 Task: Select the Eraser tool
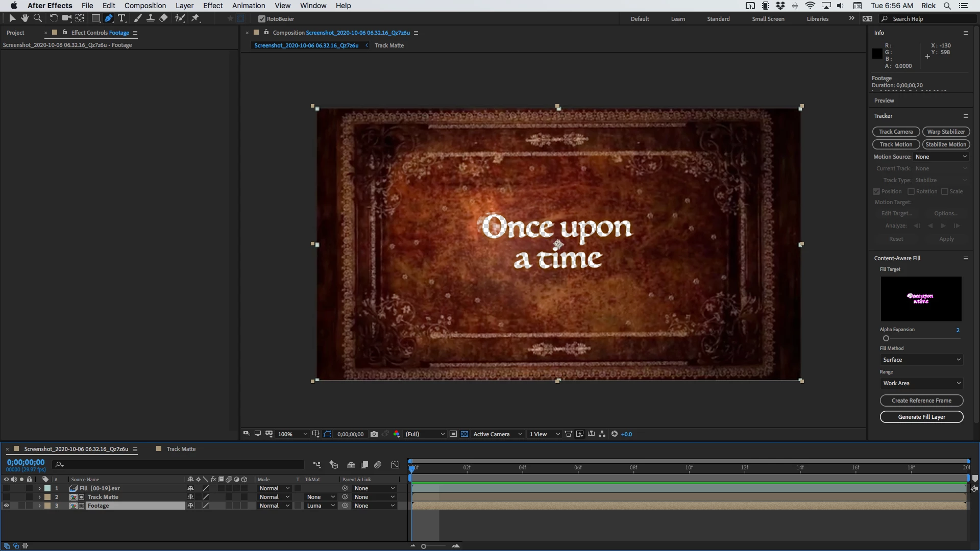coord(163,18)
